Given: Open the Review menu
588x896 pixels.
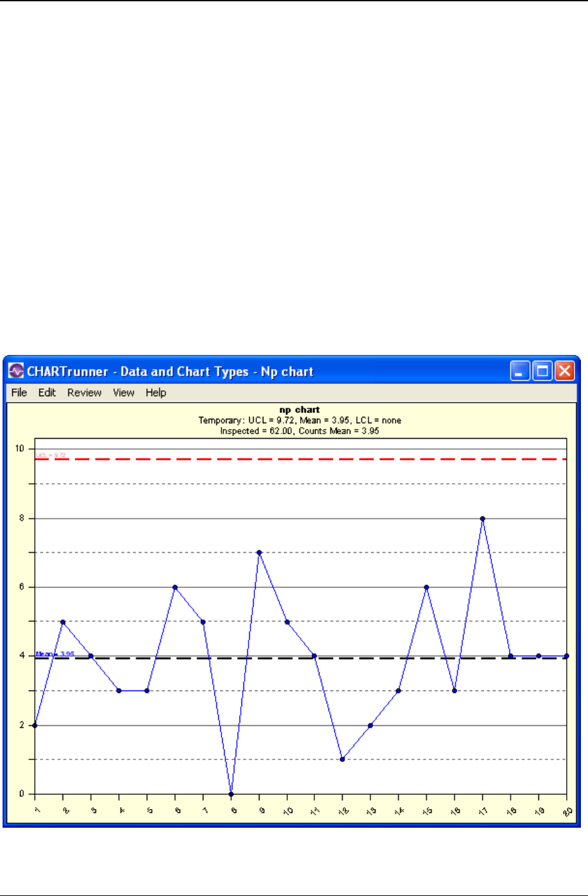Looking at the screenshot, I should point(84,392).
